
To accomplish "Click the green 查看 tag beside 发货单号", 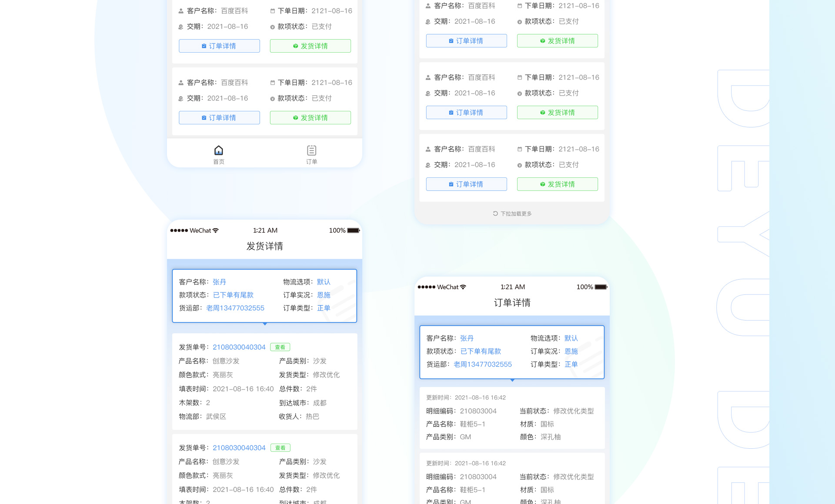I will coord(280,347).
